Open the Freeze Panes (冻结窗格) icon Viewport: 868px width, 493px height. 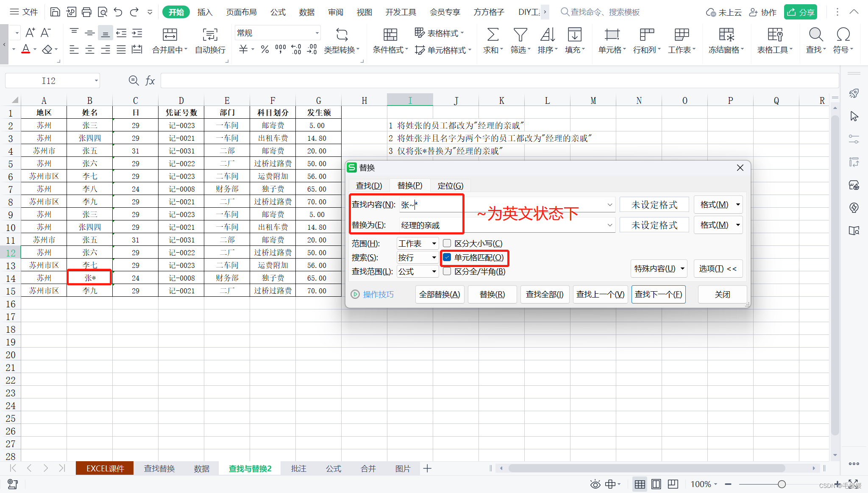point(726,35)
